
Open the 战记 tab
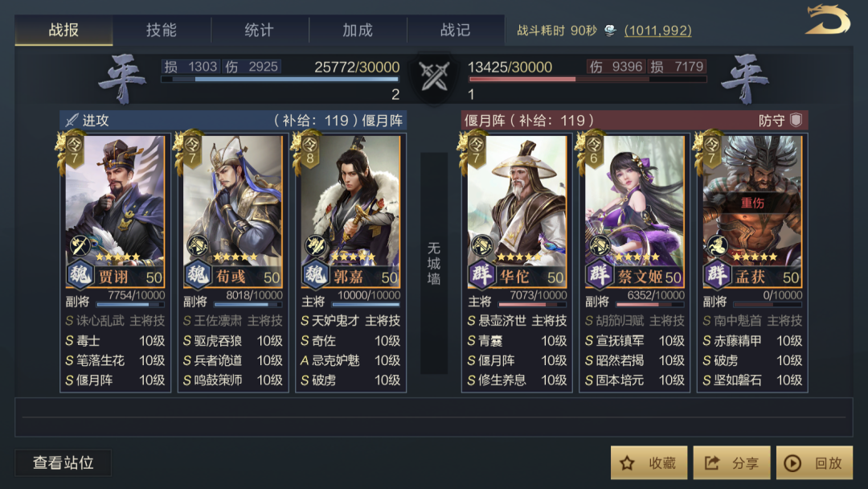[456, 30]
